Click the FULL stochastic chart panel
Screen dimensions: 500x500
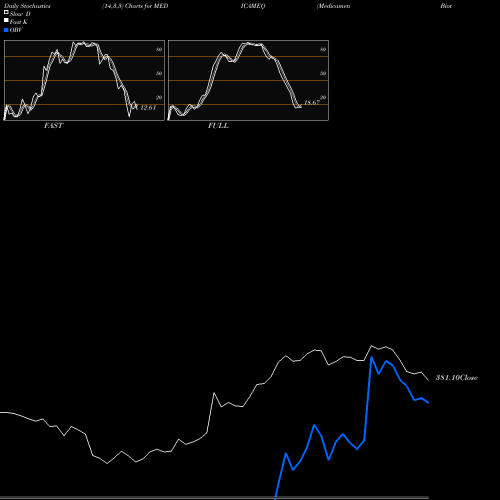pos(248,80)
